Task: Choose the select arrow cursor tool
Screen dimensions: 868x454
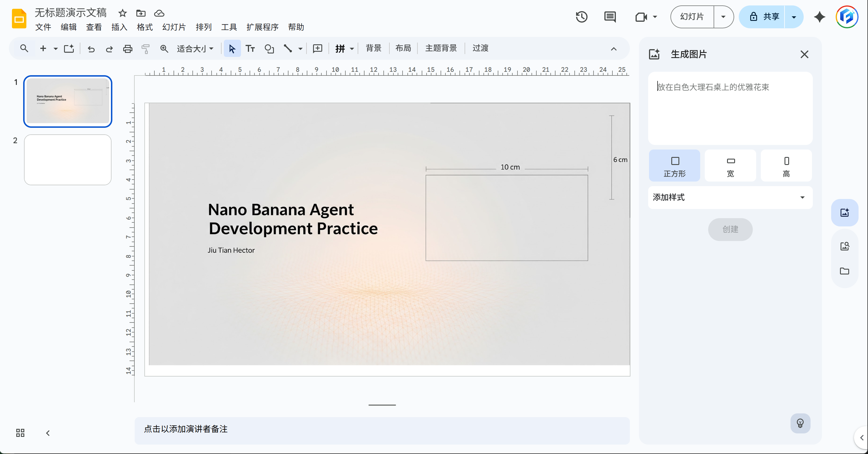Action: click(232, 49)
